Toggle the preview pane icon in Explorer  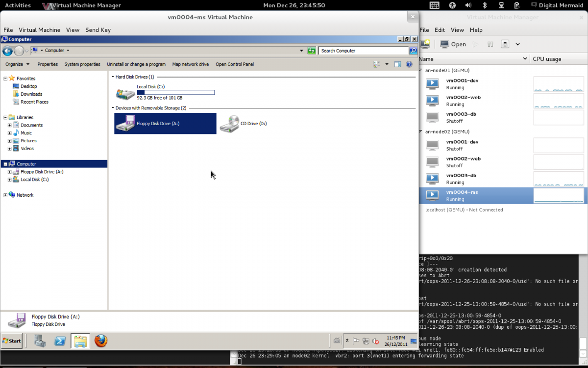point(397,64)
